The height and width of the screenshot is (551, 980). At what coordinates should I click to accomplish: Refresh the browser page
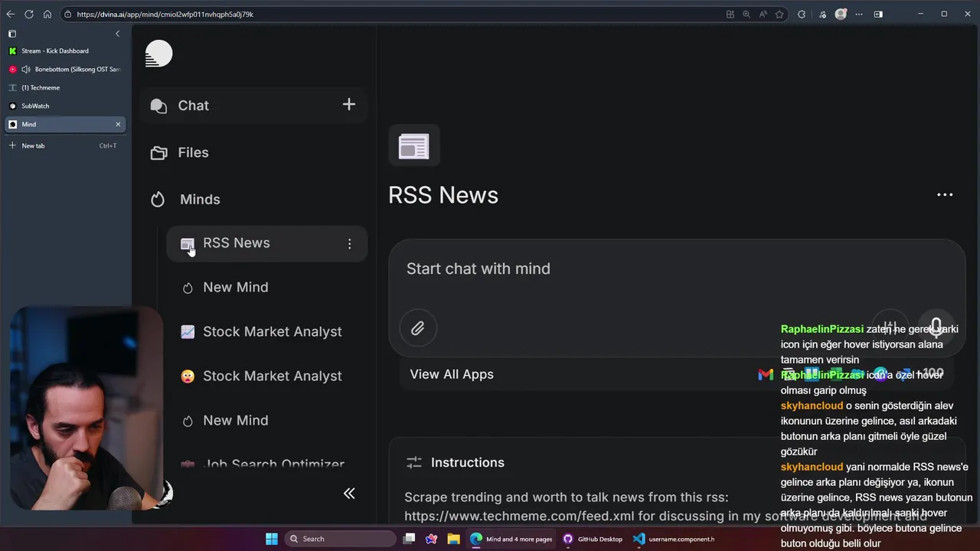[29, 14]
